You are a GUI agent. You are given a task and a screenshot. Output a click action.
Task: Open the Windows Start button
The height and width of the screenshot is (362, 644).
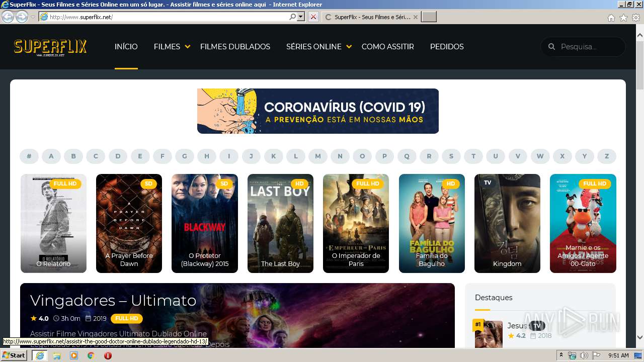coord(14,355)
